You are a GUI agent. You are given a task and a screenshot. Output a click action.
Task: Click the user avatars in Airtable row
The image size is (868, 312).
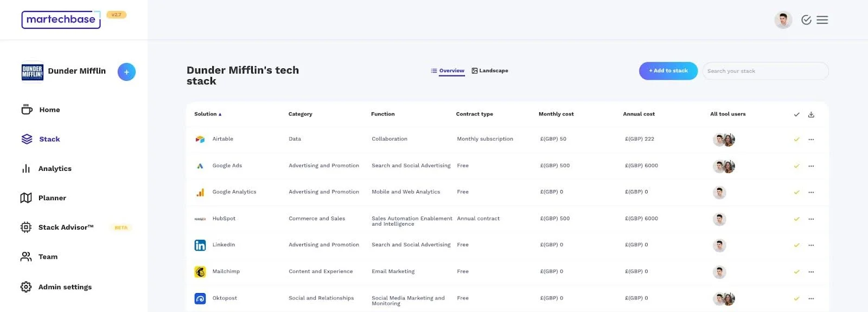click(x=724, y=140)
